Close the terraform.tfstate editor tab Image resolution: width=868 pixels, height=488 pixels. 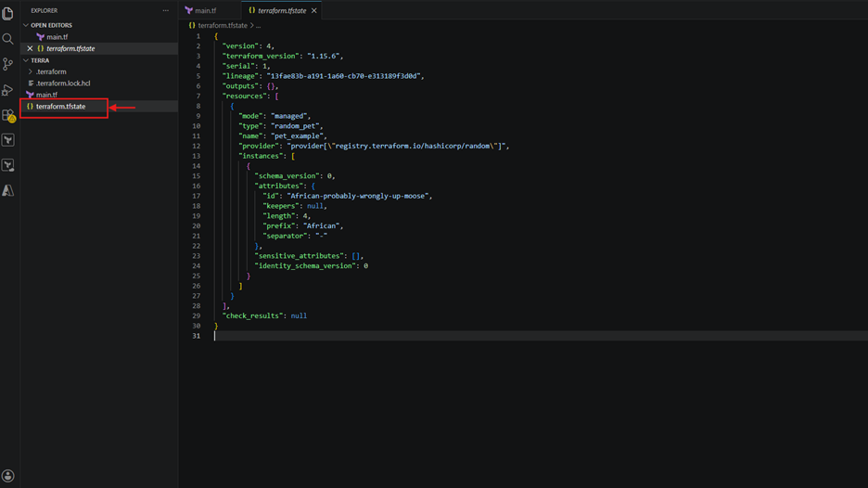point(313,10)
